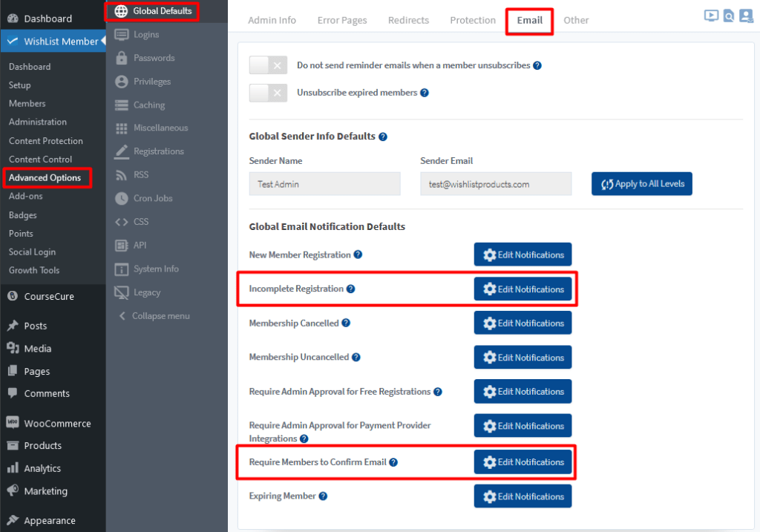Click the Sender Name input field

[325, 184]
